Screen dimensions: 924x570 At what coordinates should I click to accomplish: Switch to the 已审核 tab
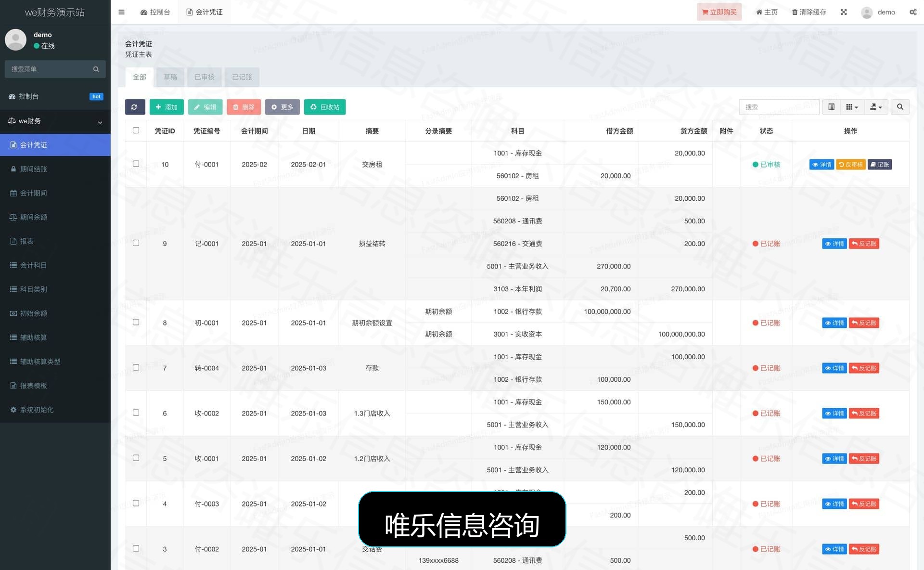point(205,77)
